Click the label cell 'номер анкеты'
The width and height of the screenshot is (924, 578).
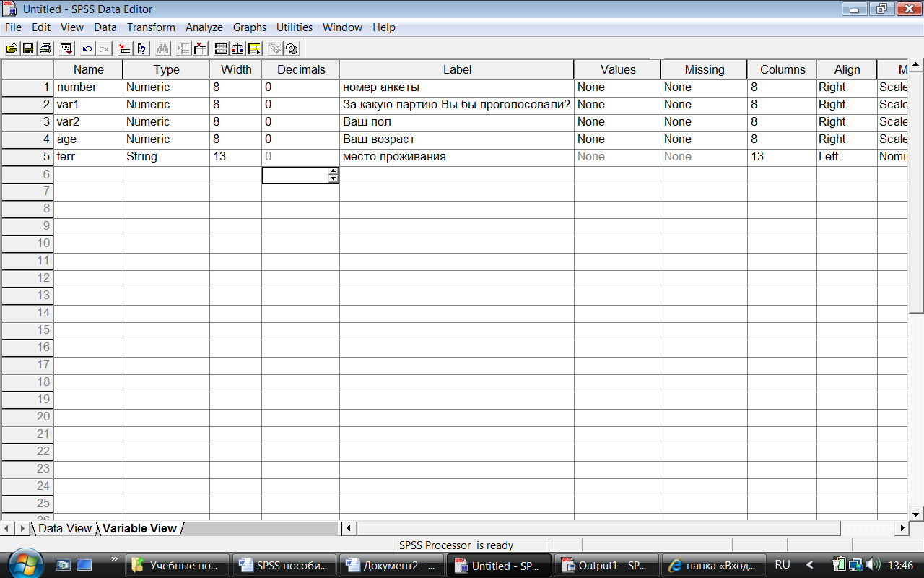tap(456, 87)
